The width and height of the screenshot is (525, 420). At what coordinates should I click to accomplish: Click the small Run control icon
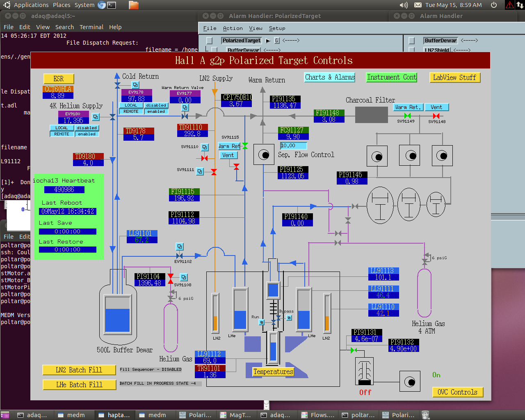[x=262, y=322]
